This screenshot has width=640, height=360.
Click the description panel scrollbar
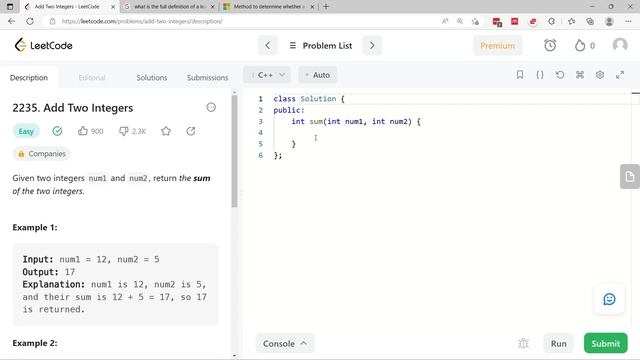point(234,151)
